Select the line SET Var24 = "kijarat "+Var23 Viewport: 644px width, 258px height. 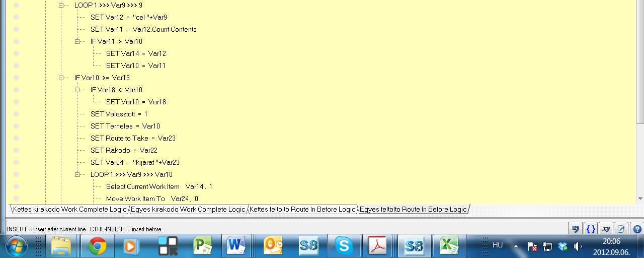pos(135,162)
